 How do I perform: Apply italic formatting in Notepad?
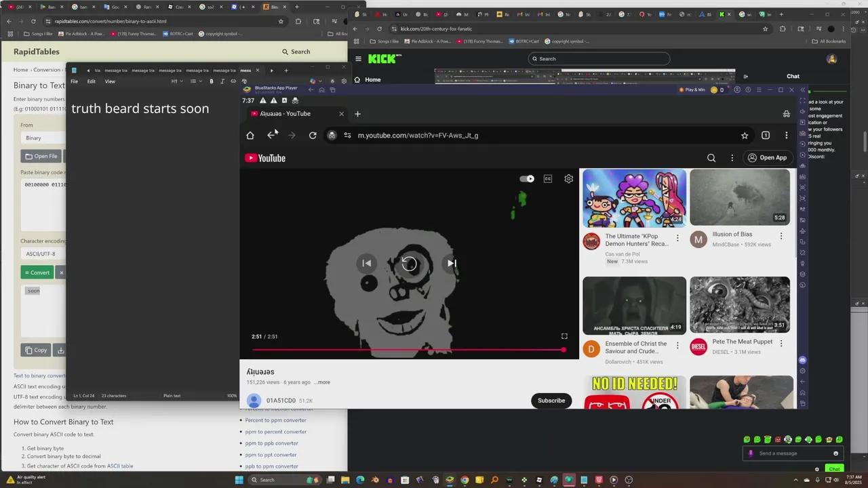tap(222, 81)
